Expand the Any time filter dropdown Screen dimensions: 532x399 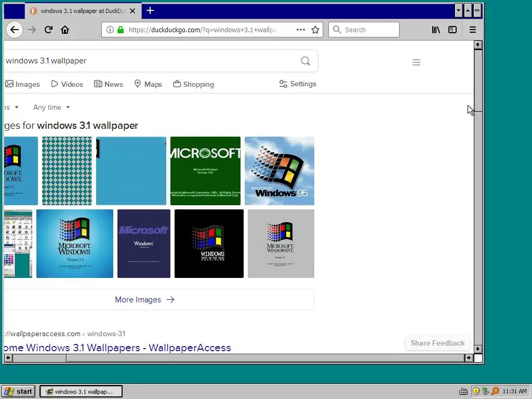click(x=51, y=107)
